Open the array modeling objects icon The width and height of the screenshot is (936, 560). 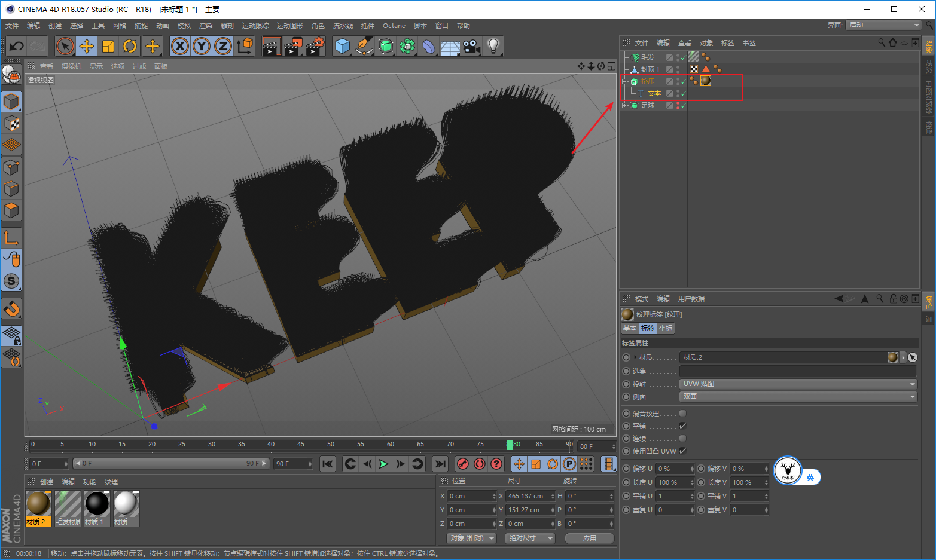click(x=407, y=46)
